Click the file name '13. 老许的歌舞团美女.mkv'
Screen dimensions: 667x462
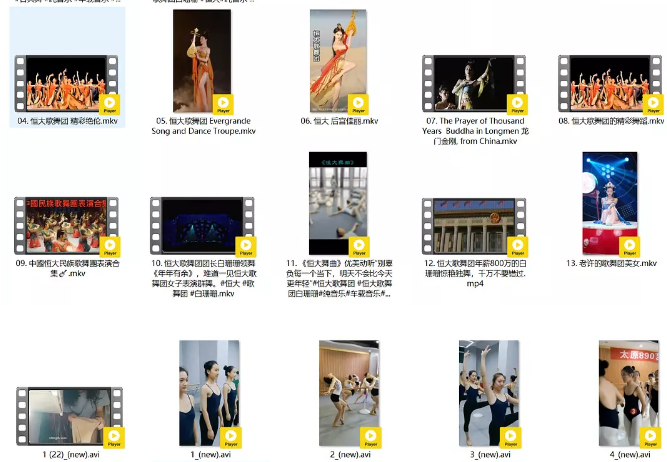[611, 263]
